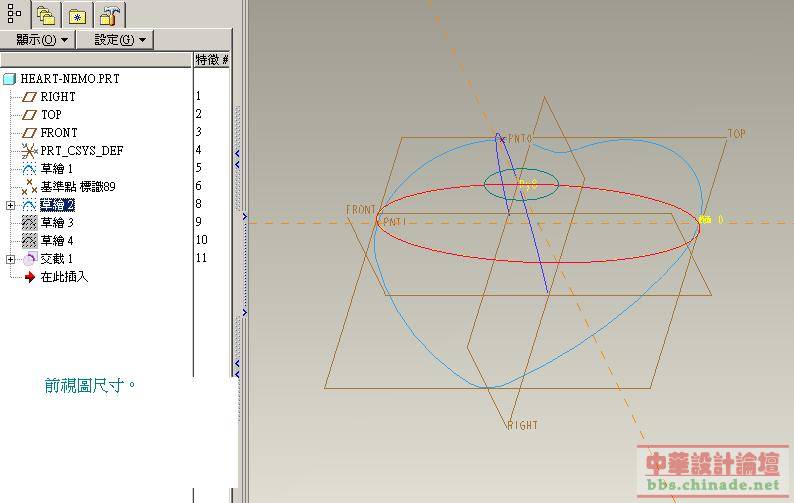Click the red arrow 在此插入 marker
This screenshot has width=794, height=503.
pyautogui.click(x=30, y=277)
